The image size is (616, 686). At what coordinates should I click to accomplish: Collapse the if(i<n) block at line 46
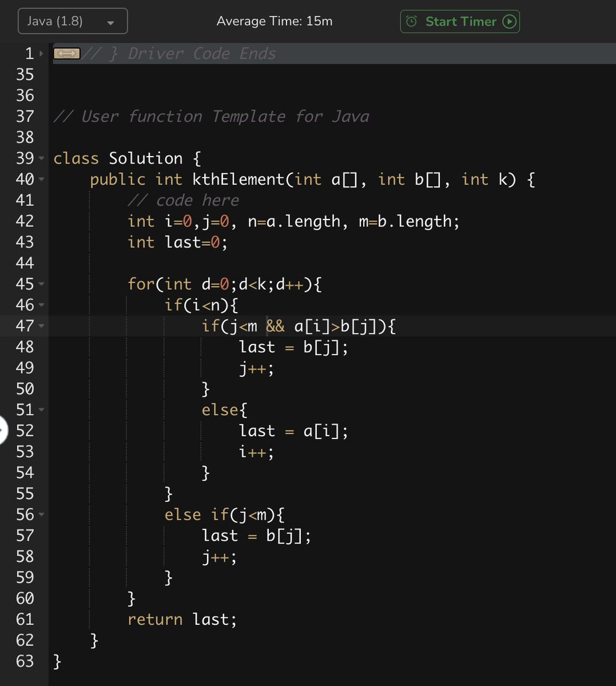pos(42,305)
